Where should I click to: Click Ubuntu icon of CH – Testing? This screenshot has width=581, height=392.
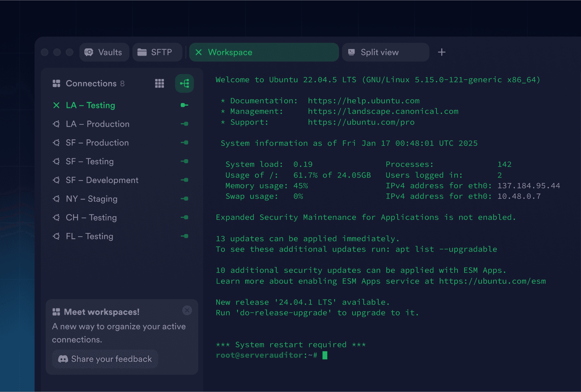56,218
